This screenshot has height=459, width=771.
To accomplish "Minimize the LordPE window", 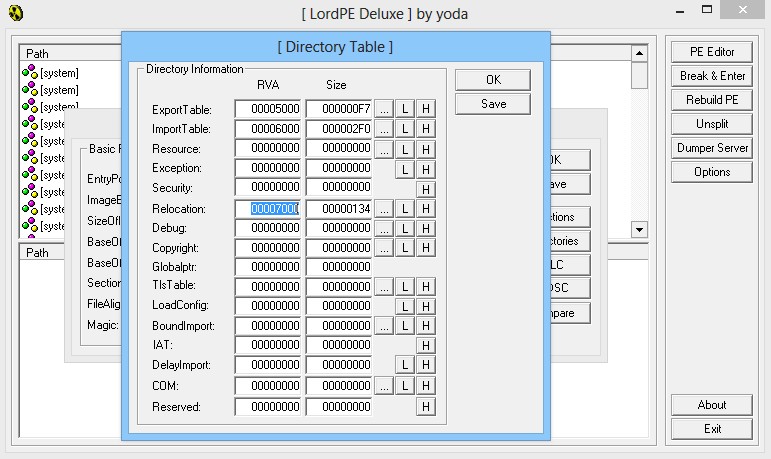I will [x=680, y=11].
